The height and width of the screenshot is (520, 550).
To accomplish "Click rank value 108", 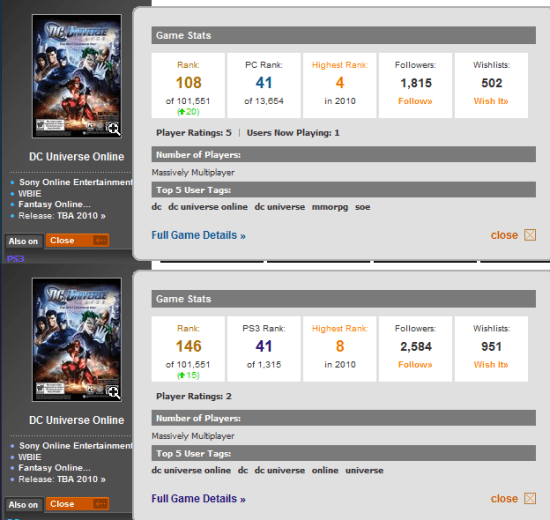I will tap(188, 83).
